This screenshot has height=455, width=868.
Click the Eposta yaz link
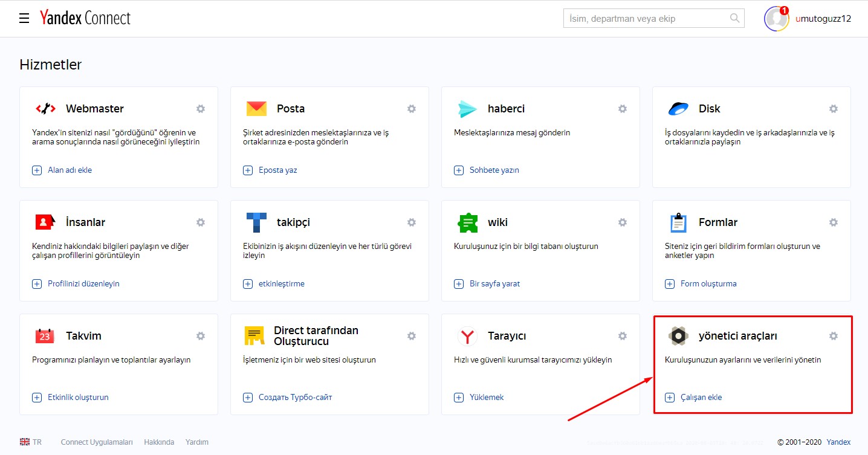[278, 170]
